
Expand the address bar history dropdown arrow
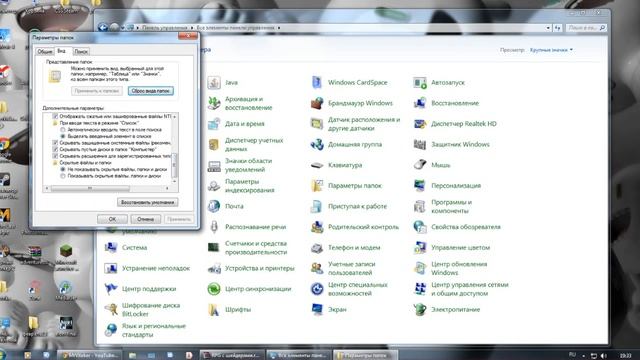[548, 28]
